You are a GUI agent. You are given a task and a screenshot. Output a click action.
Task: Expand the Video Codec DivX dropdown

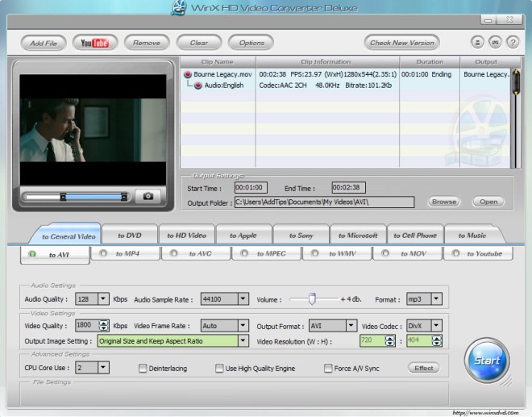pyautogui.click(x=436, y=325)
